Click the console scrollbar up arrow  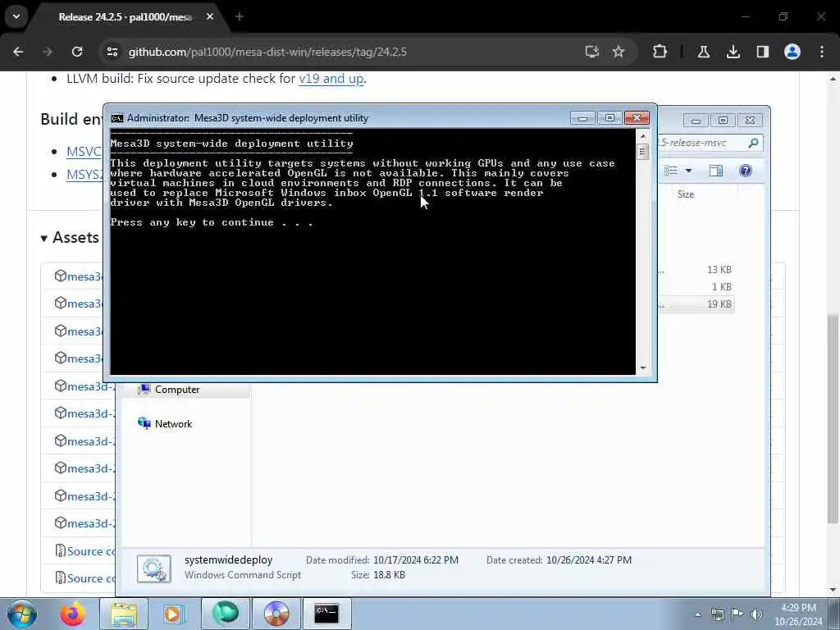[x=643, y=136]
